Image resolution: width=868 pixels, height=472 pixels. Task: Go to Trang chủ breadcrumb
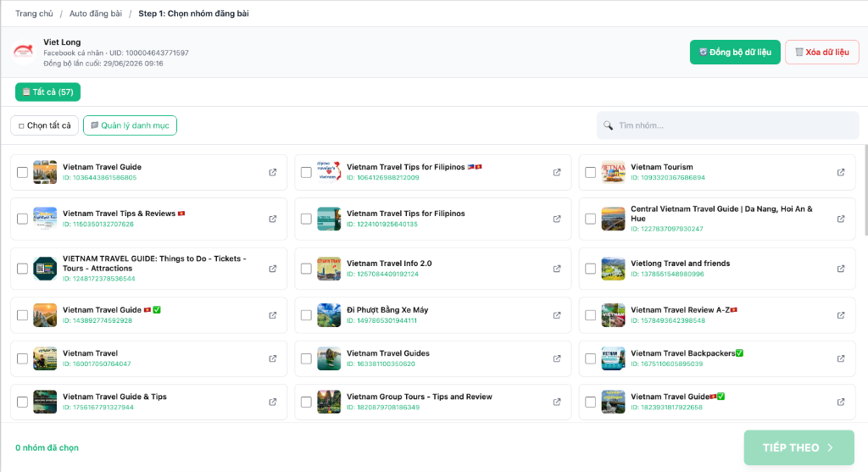34,14
